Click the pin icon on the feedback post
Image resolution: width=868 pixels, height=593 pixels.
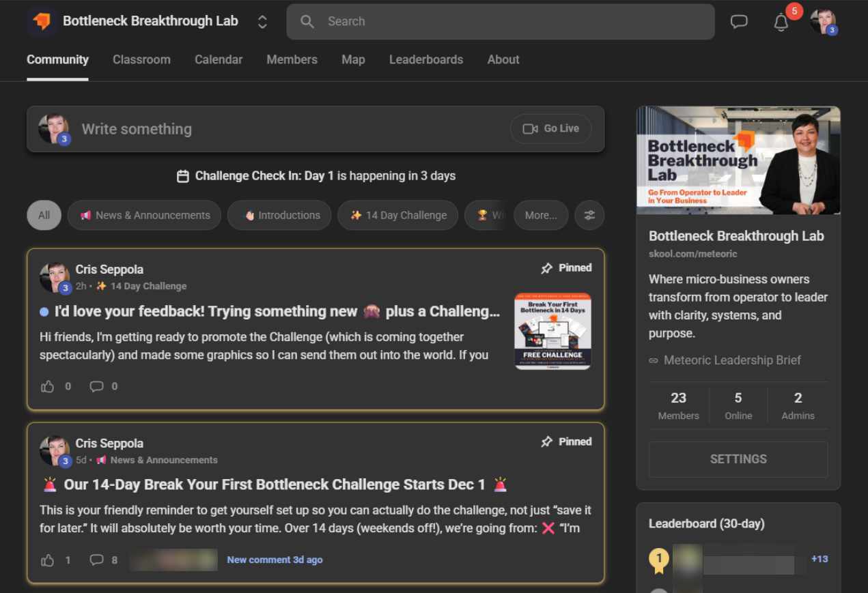coord(546,268)
